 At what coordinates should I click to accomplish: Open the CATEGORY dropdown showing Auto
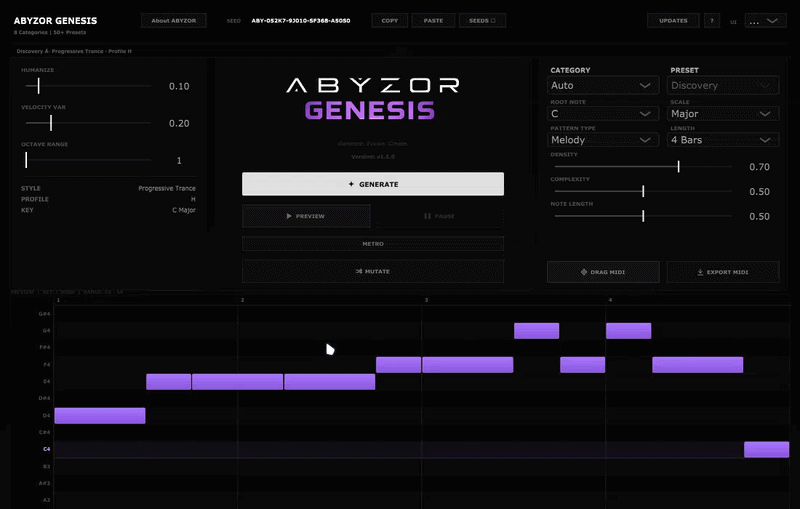pos(603,85)
